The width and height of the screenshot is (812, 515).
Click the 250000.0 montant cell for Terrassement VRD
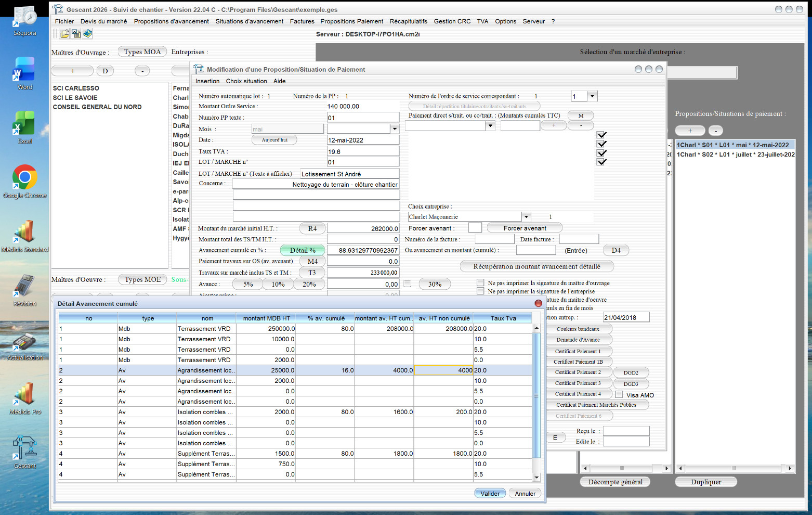(266, 329)
